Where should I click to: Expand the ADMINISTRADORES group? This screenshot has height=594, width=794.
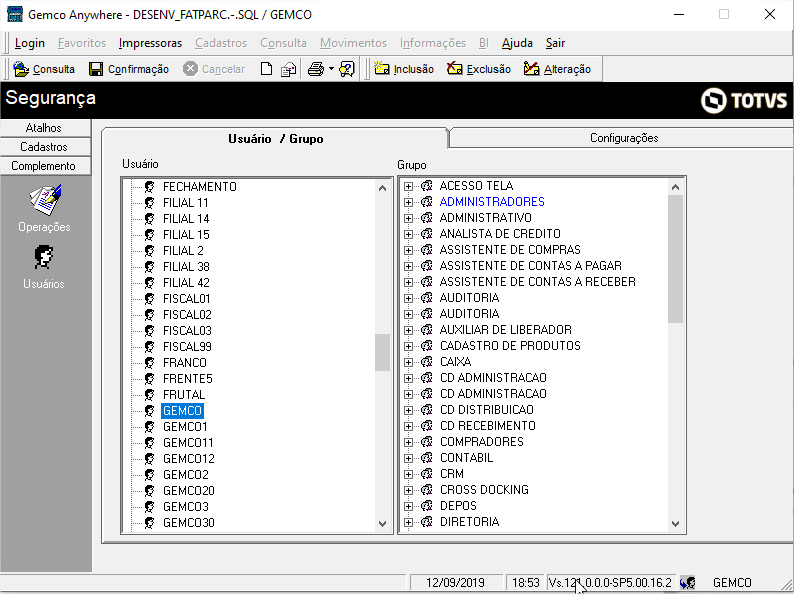point(408,203)
